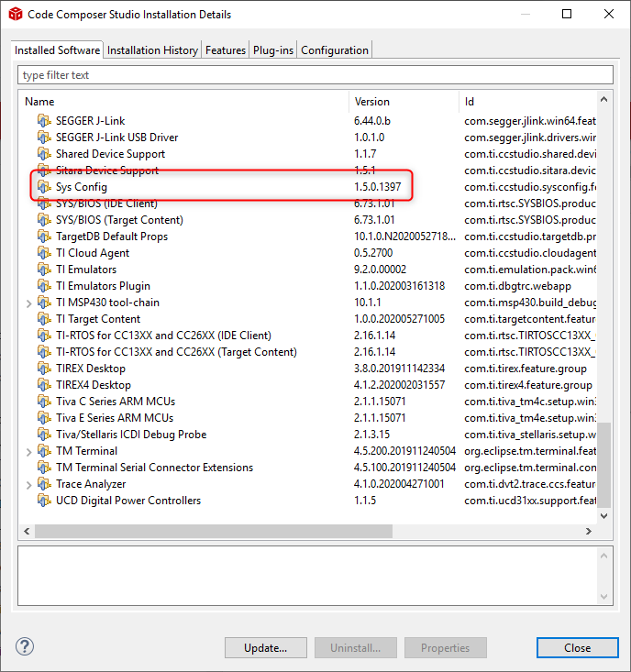The height and width of the screenshot is (672, 631).
Task: Click the Code Composer Studio cube logo
Action: (x=16, y=14)
